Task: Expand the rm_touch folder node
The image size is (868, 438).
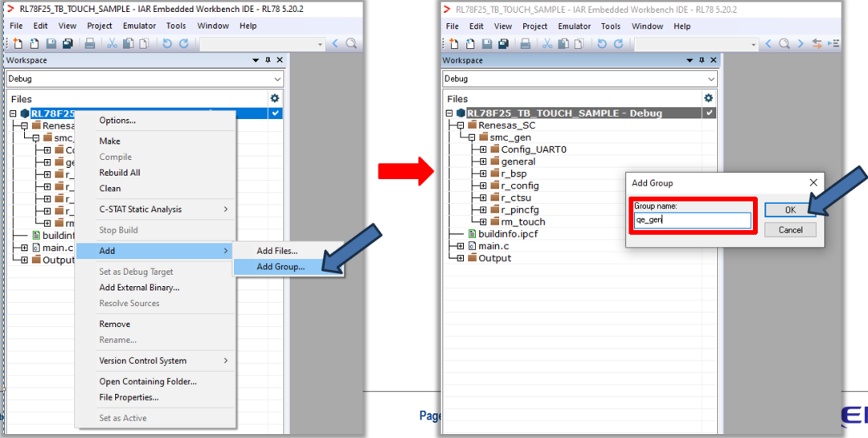Action: (x=482, y=222)
